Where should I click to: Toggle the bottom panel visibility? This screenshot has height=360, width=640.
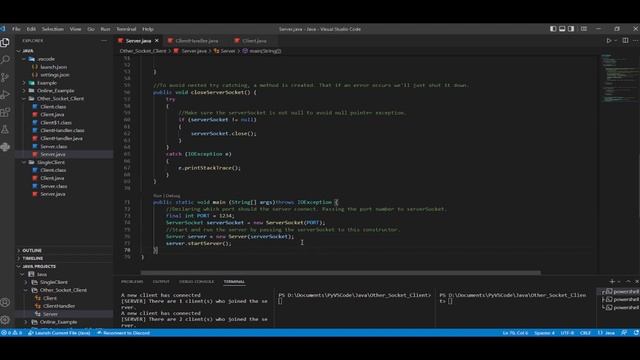click(562, 29)
